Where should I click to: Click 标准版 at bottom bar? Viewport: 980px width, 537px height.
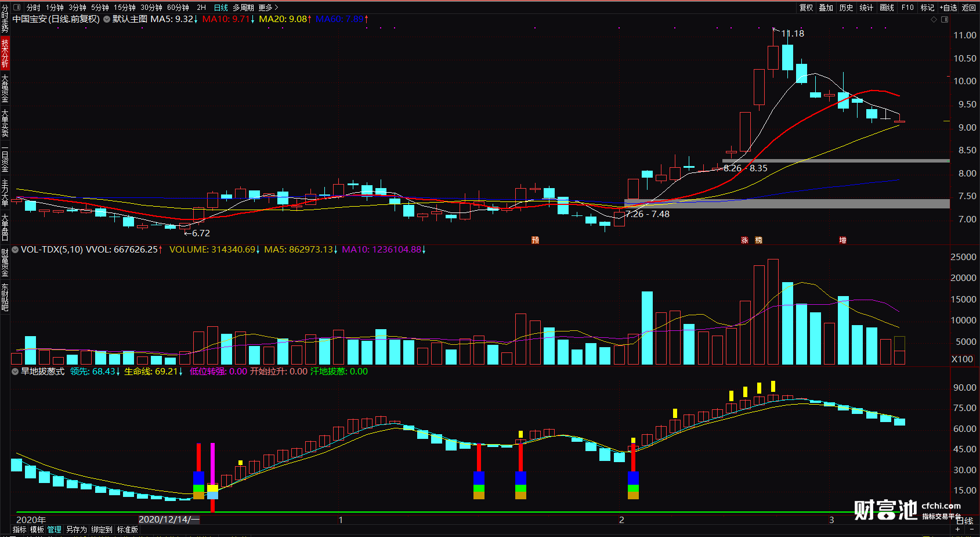tap(128, 529)
